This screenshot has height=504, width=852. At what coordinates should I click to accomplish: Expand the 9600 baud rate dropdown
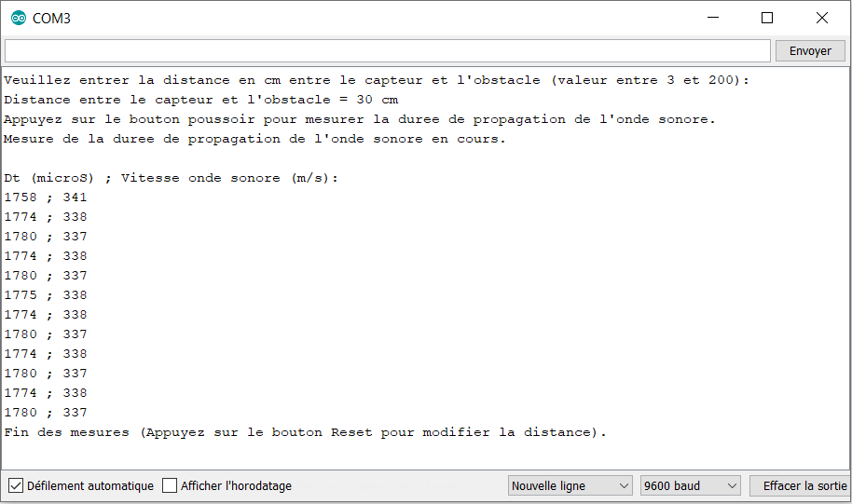pos(690,485)
